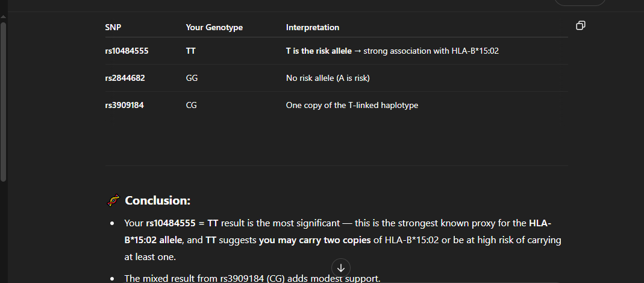
Task: Click "One copy of the T-linked haplotype"
Action: pos(352,106)
